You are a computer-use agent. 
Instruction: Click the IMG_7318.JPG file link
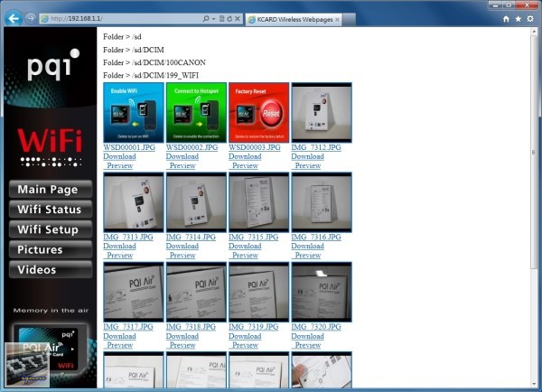[x=191, y=327]
